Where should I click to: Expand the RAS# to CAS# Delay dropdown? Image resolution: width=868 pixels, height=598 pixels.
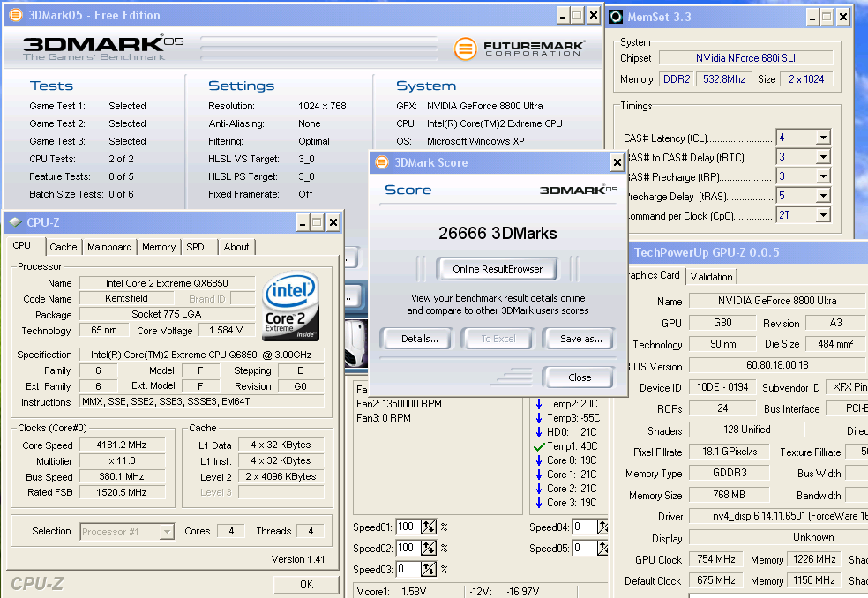click(823, 157)
